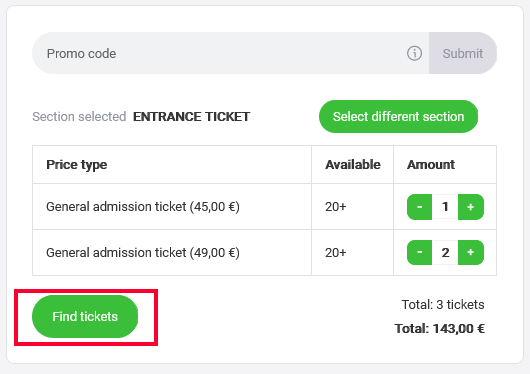Decrease amount of 45,00 € ticket

(x=419, y=207)
